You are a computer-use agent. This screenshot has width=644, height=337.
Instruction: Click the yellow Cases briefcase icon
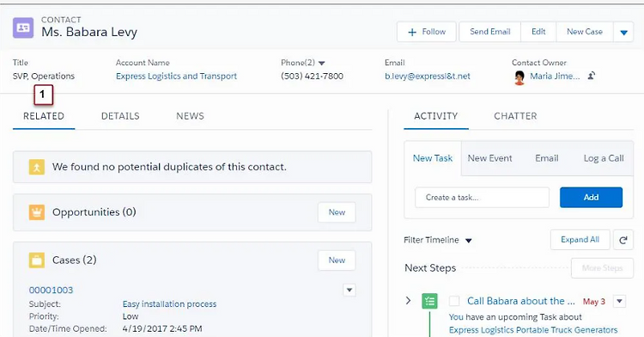coord(37,260)
